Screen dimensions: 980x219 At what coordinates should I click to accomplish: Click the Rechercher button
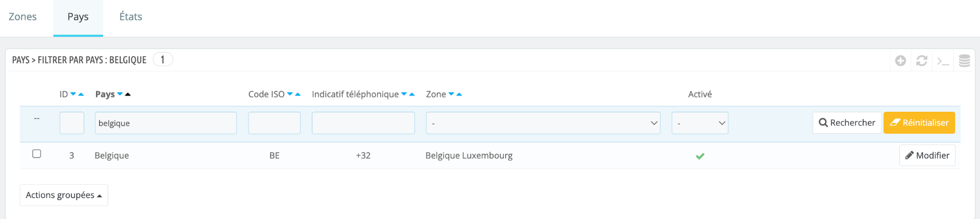[847, 123]
